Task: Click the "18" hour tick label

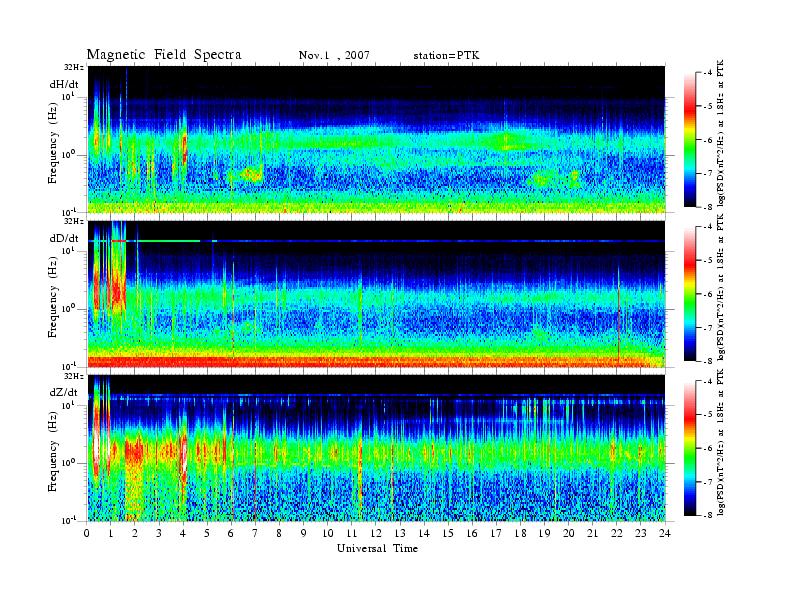Action: 520,533
